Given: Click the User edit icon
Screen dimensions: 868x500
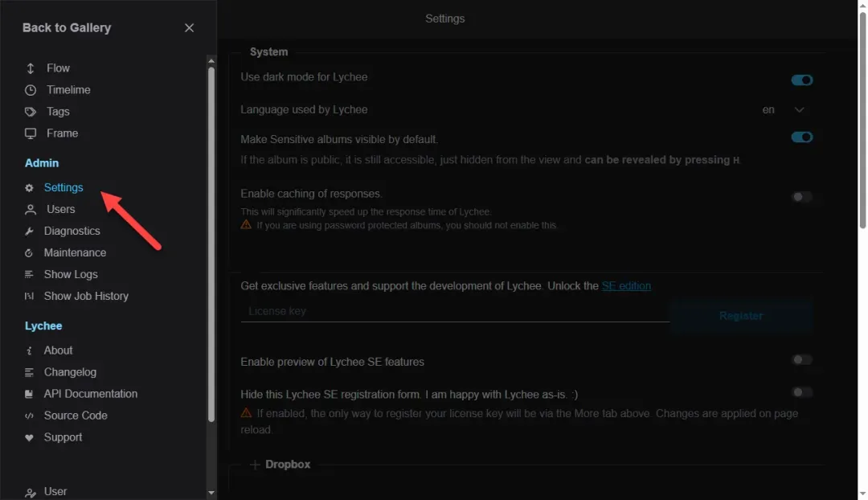Looking at the screenshot, I should 31,492.
